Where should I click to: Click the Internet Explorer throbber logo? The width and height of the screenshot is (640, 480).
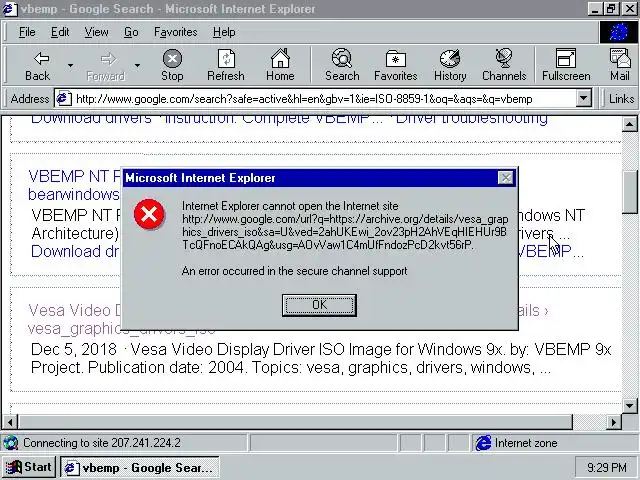tap(618, 32)
